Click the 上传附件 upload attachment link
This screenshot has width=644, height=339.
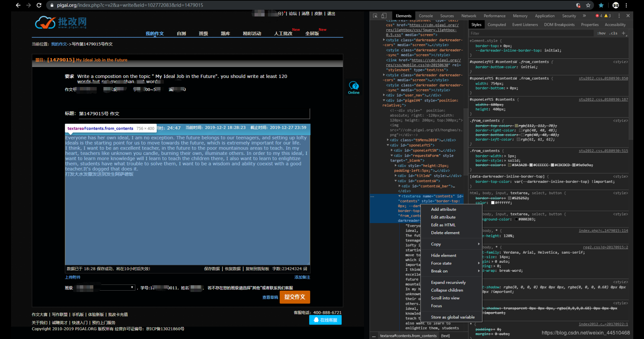point(73,277)
